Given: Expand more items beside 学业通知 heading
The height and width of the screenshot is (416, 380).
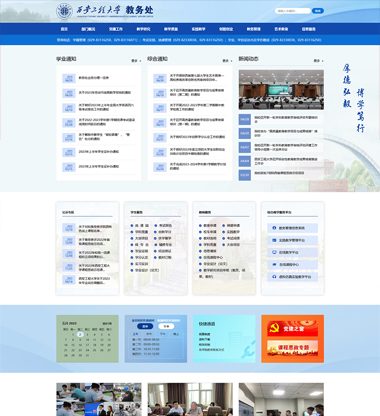Looking at the screenshot, I should (x=136, y=61).
